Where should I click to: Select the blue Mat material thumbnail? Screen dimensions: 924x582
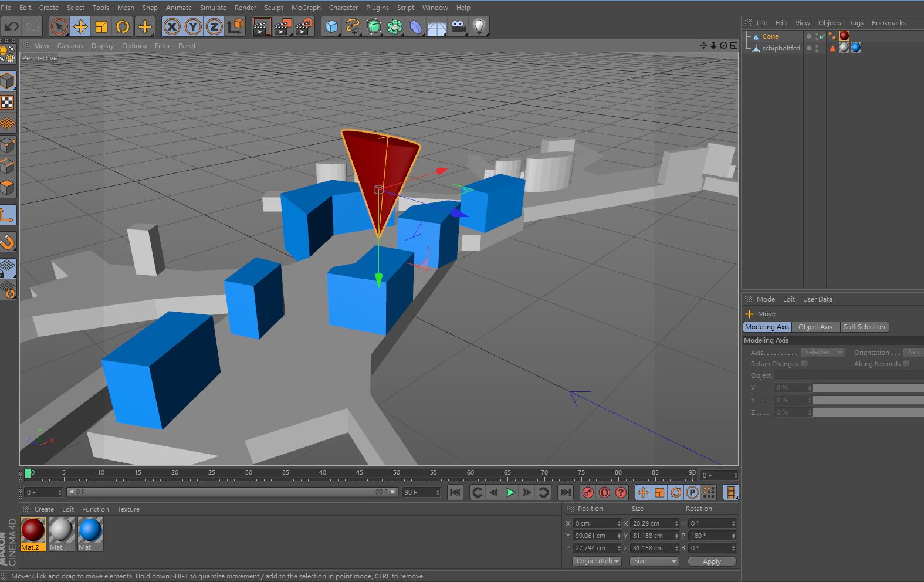pos(90,530)
